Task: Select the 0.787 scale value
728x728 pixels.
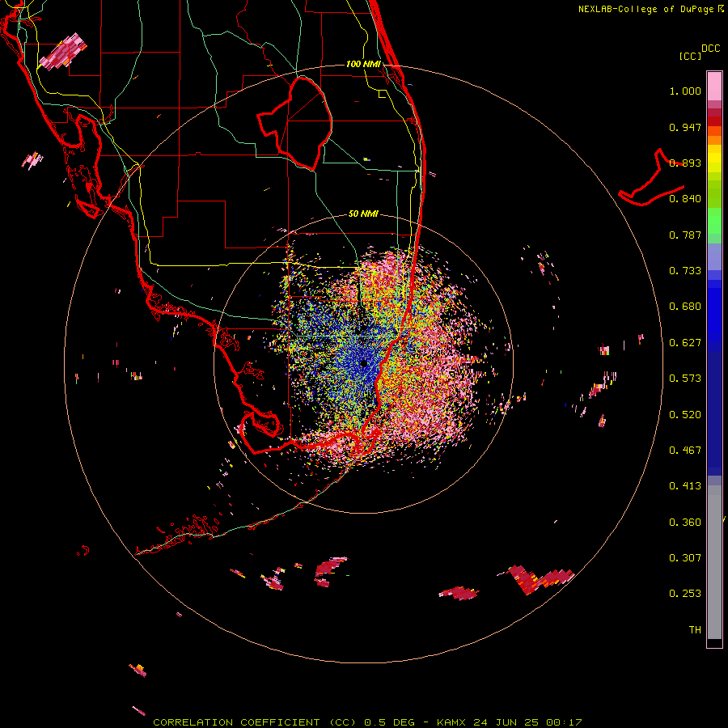Action: coord(685,235)
